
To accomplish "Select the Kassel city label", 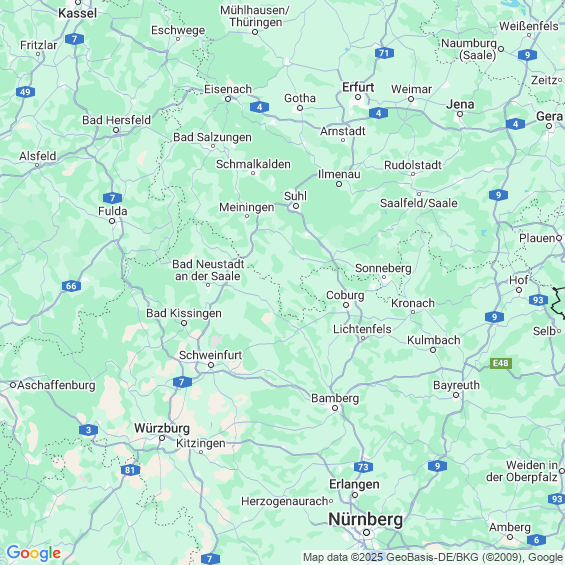I will [77, 13].
